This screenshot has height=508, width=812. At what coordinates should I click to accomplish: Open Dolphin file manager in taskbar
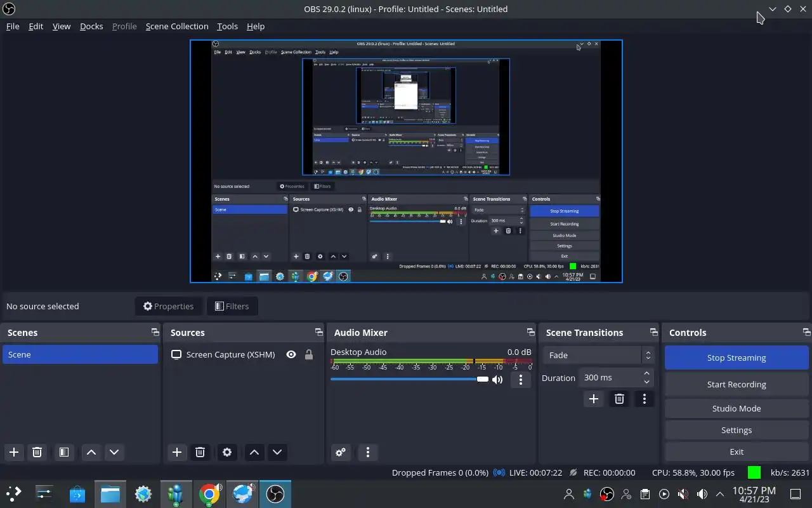pyautogui.click(x=110, y=494)
